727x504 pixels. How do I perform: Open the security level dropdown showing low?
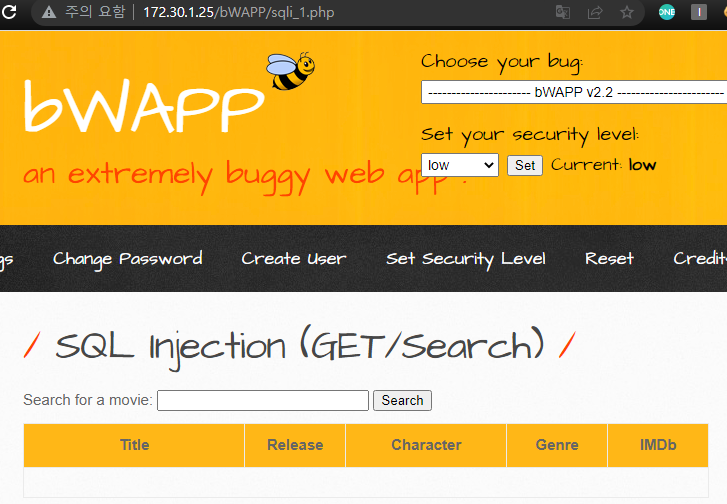460,165
